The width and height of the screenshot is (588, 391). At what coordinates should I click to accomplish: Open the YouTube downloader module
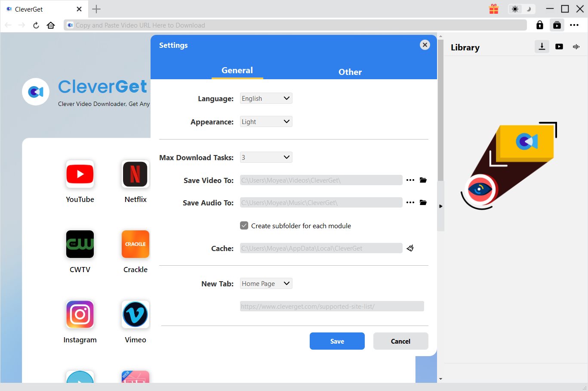[x=80, y=174]
